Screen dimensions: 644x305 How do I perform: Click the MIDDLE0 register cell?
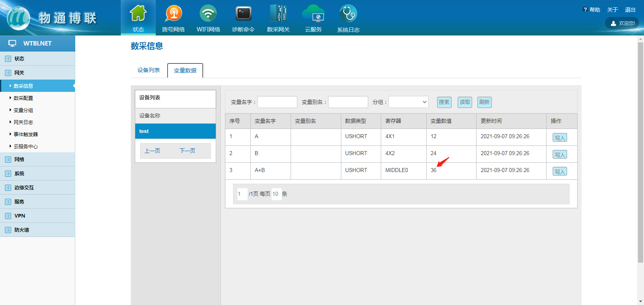(x=404, y=170)
